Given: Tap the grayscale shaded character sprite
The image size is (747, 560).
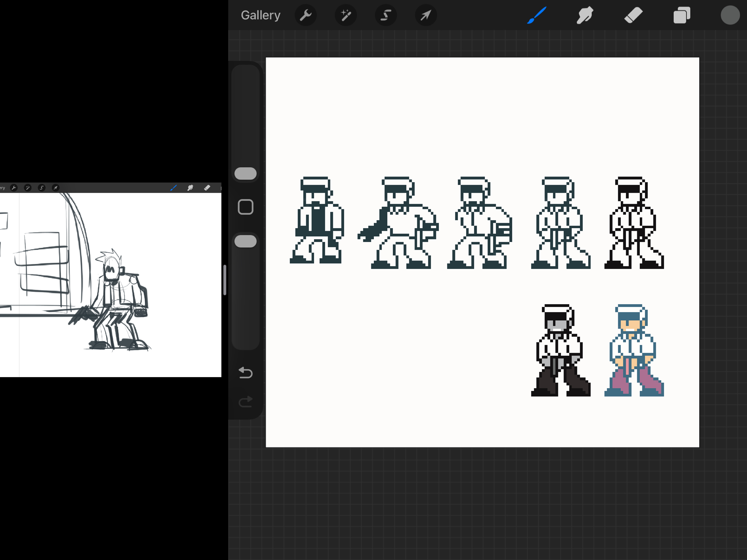Looking at the screenshot, I should click(x=560, y=350).
